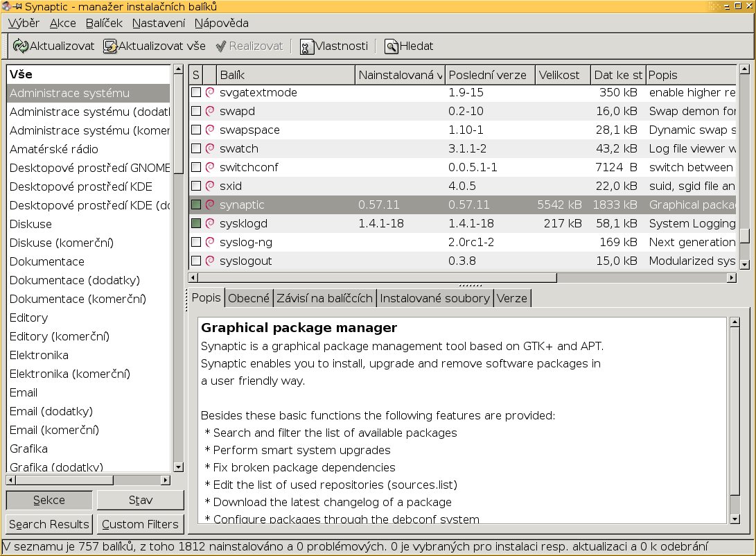Switch to the Závisí na balíčcích tab
This screenshot has height=556, width=756.
[324, 299]
